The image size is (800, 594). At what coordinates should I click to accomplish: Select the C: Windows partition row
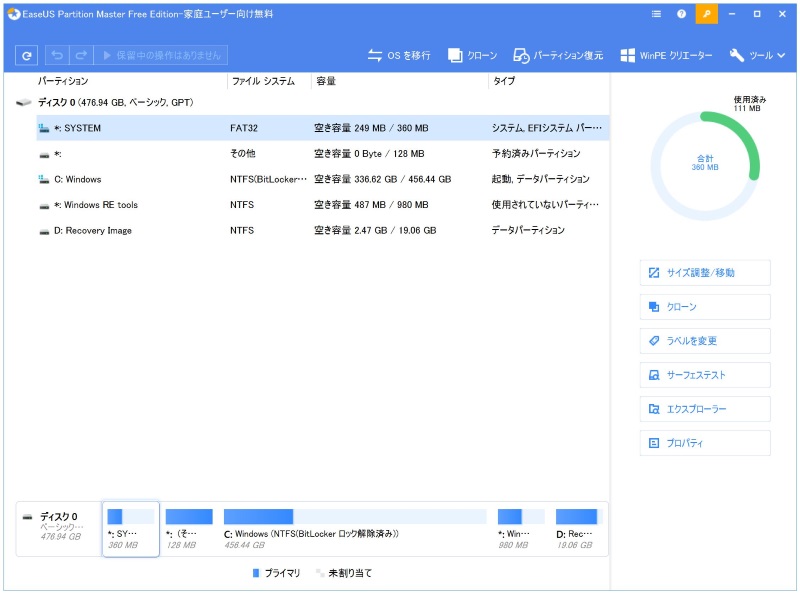coord(323,179)
